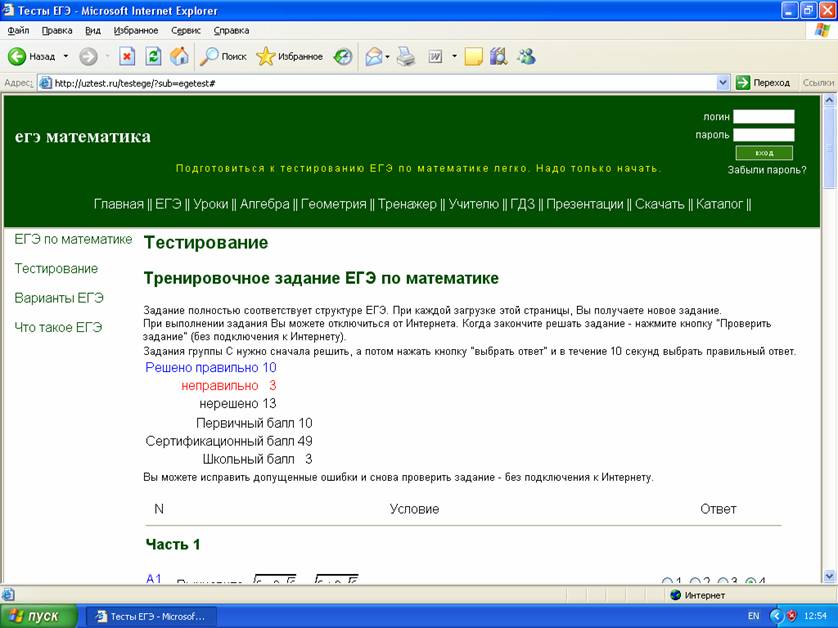Click the EN language indicator

pos(754,616)
